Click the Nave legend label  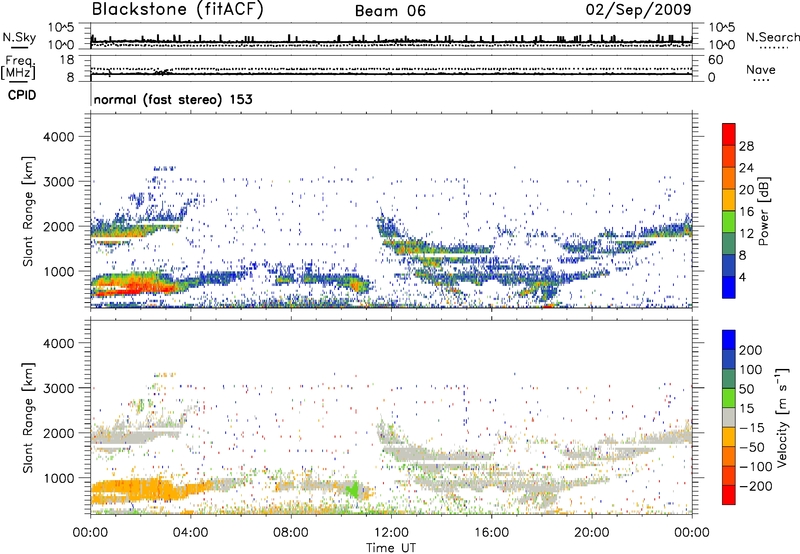(761, 69)
